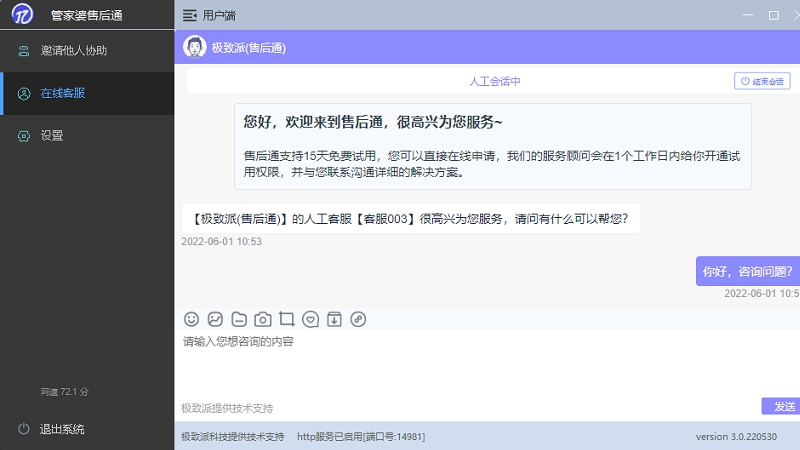Click the 客服003 greeting message
The width and height of the screenshot is (800, 450).
tap(411, 219)
